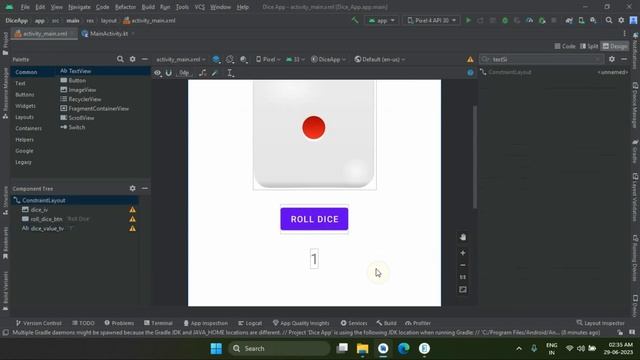The width and height of the screenshot is (640, 360).
Task: Search the Palette with magnifier icon
Action: pos(120,59)
